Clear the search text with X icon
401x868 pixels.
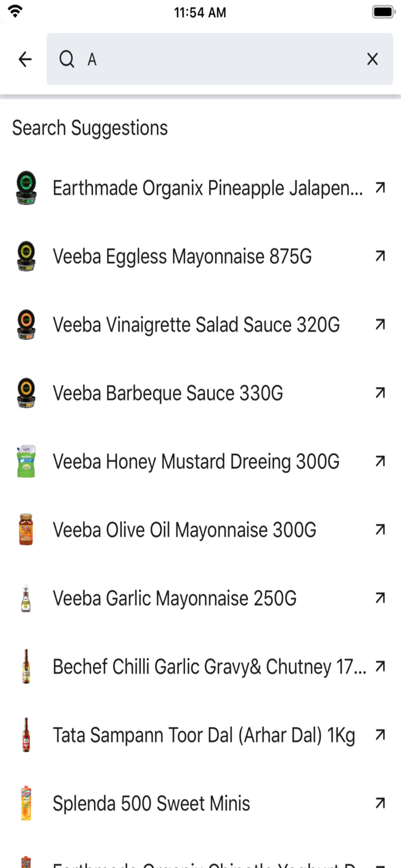pyautogui.click(x=372, y=59)
